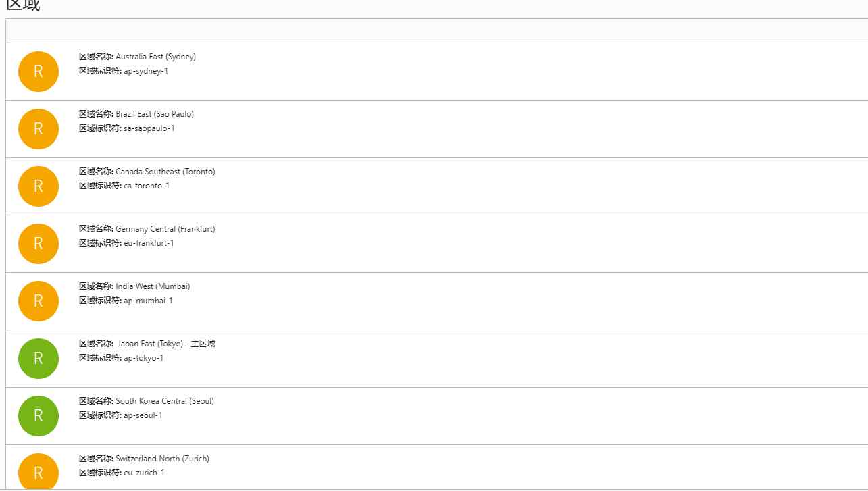Click the Germany Central (Frankfurt) region icon
The width and height of the screenshot is (868, 491).
(x=39, y=244)
